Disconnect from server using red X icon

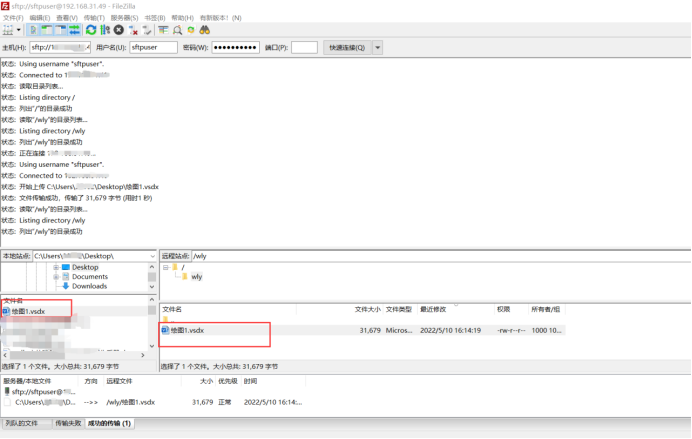click(x=133, y=30)
